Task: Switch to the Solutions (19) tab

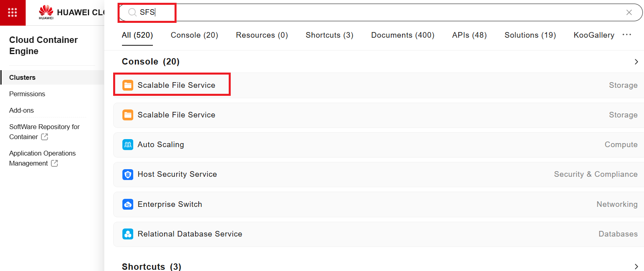Action: click(x=530, y=35)
